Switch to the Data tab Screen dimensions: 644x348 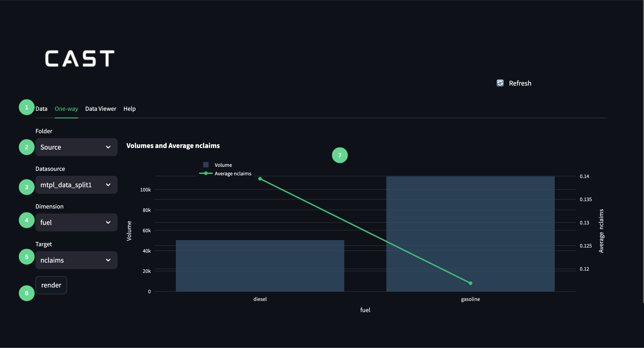point(41,109)
